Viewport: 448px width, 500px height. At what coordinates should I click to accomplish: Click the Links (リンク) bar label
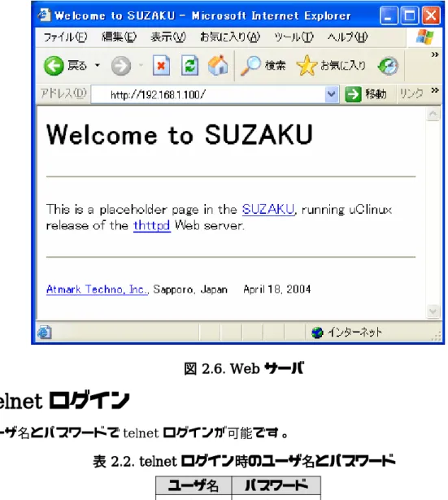[x=411, y=93]
